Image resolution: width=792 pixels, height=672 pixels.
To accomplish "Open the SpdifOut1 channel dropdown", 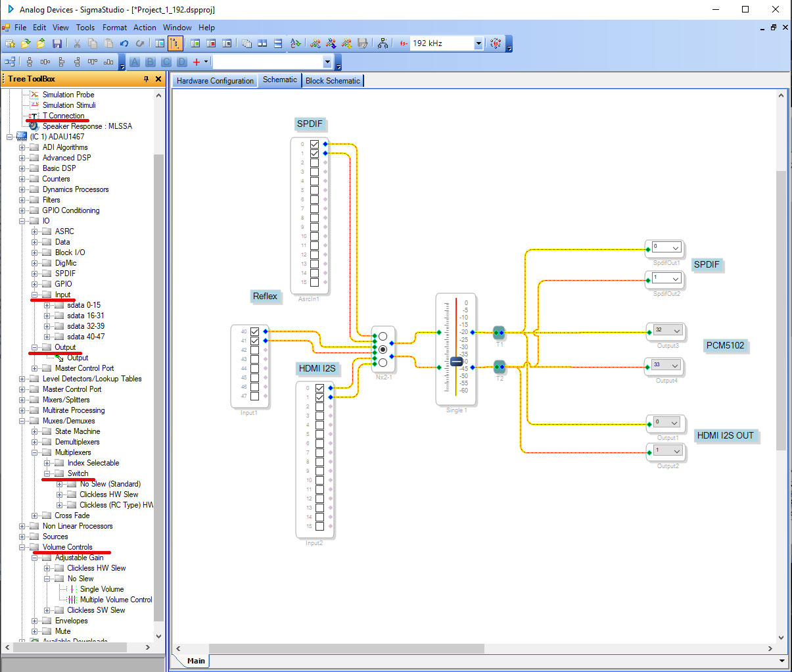I will click(675, 248).
